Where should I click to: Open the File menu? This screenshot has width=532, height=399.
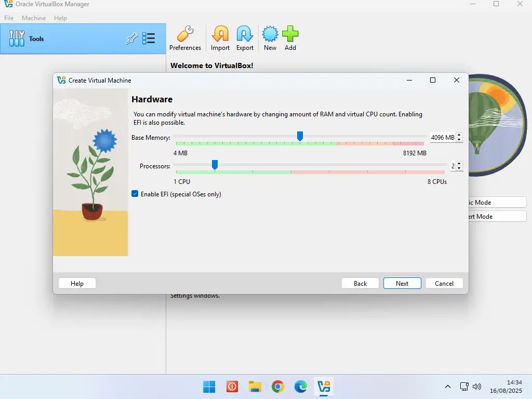pos(9,18)
